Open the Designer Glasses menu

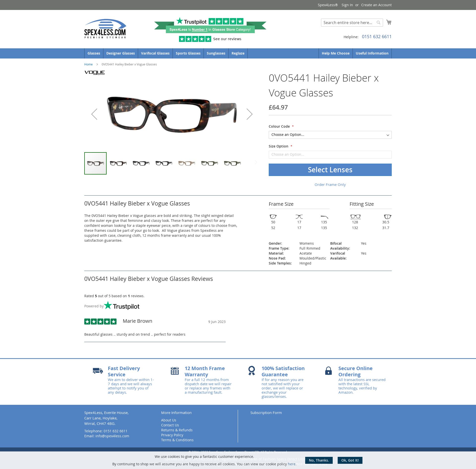coord(120,53)
